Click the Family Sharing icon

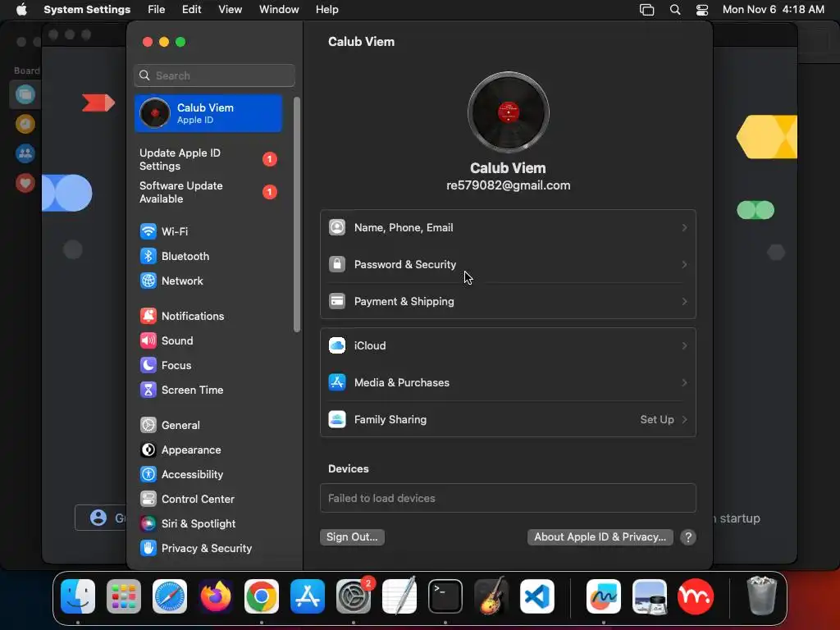click(x=337, y=419)
